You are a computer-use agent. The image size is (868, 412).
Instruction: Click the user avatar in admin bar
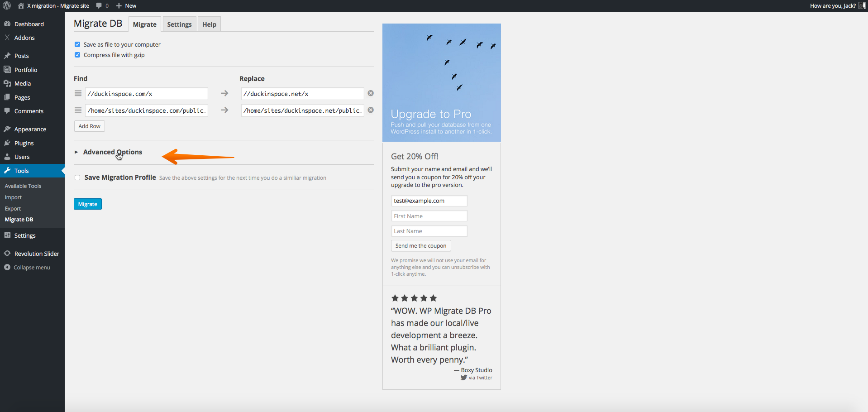(x=862, y=5)
